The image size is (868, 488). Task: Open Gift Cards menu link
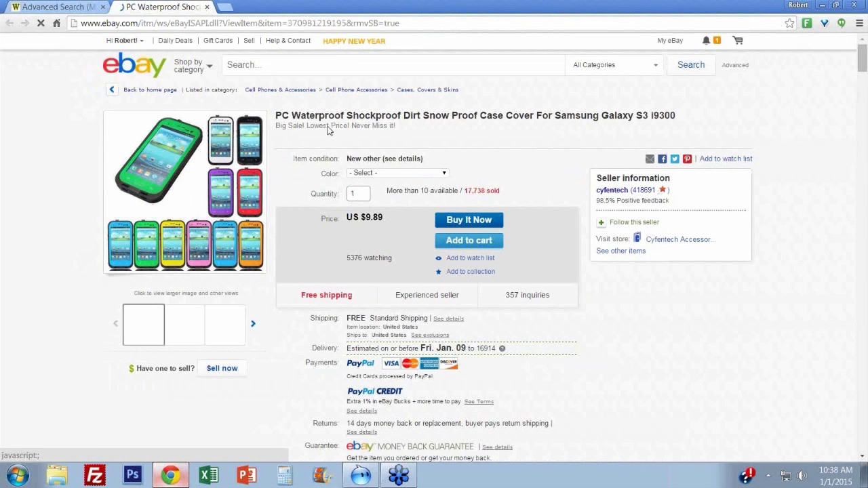pos(218,41)
